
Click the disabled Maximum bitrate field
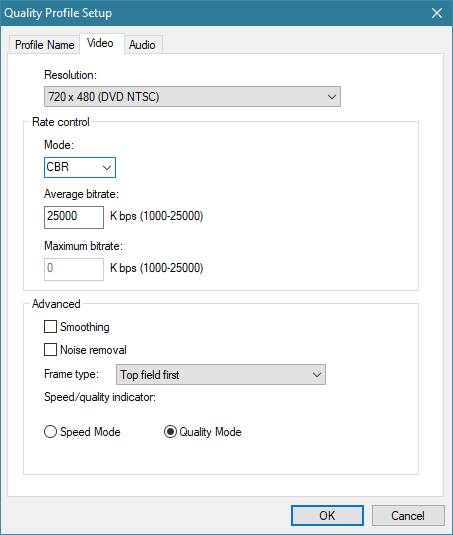tap(74, 269)
